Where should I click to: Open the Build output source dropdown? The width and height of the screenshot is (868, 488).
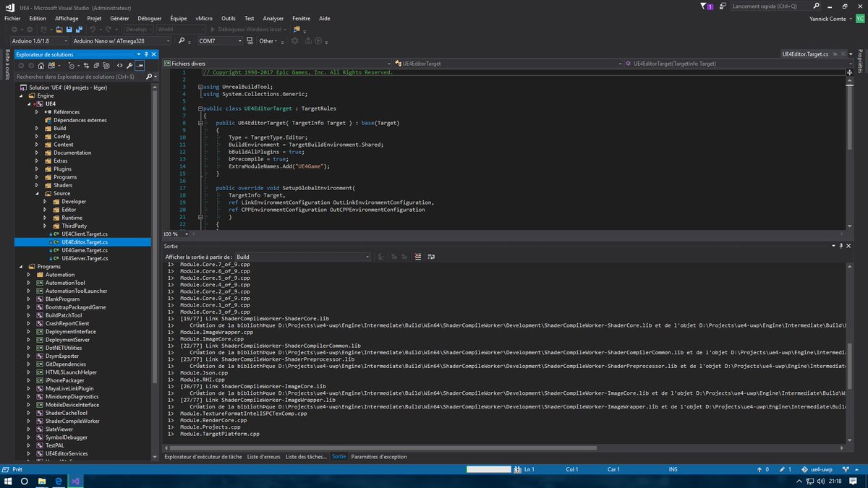click(302, 257)
